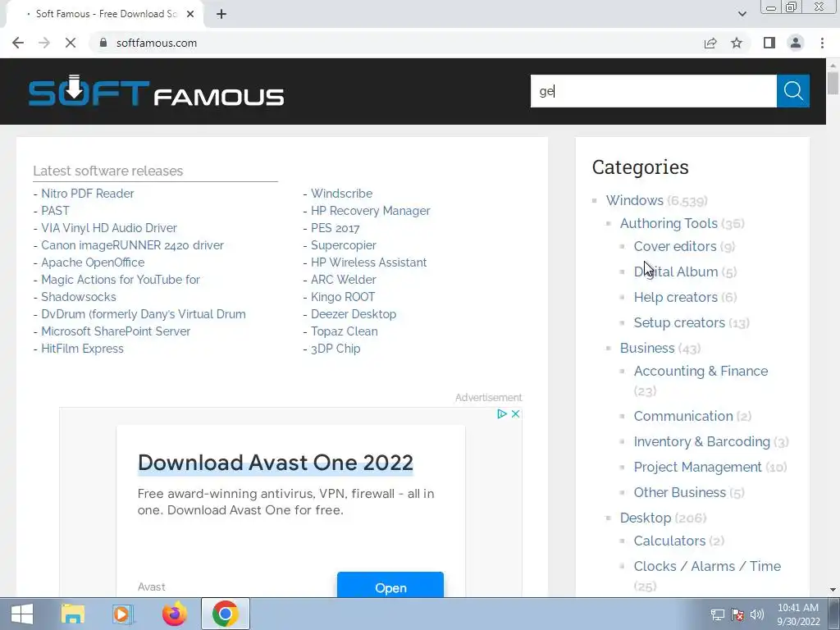Click the address bar URL softfamous.com
Viewport: 840px width, 630px height.
[x=157, y=43]
